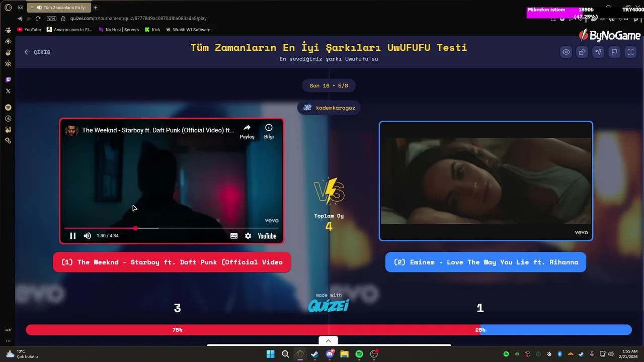Select the Tüm Zamanların En İyi tab
Viewport: 644px width, 362px height.
pyautogui.click(x=58, y=8)
